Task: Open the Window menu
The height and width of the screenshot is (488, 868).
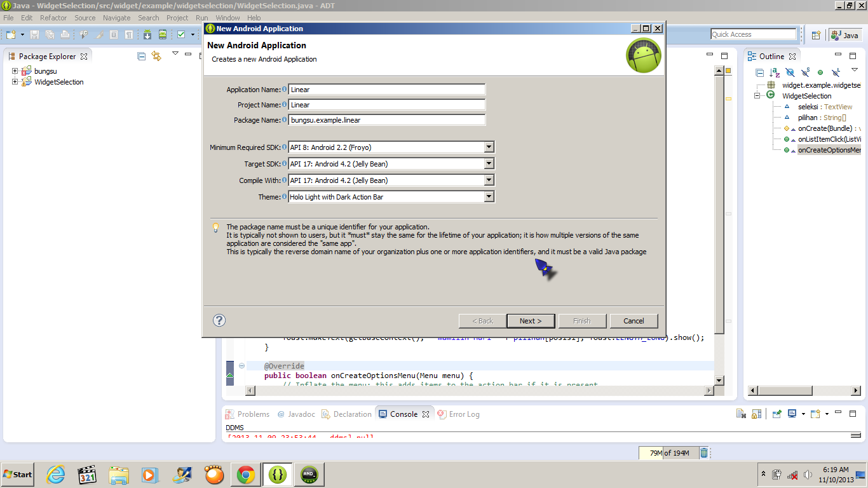Action: (227, 18)
